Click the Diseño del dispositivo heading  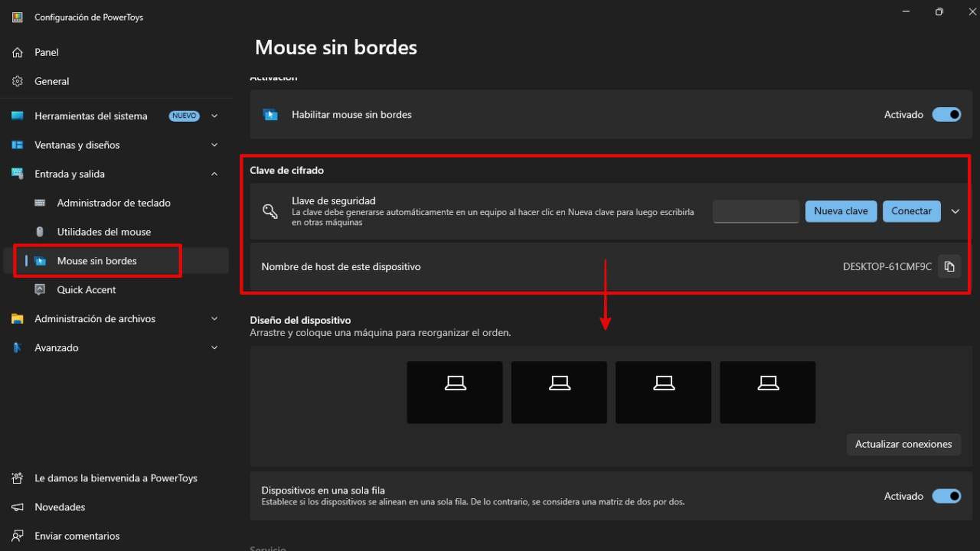tap(300, 320)
